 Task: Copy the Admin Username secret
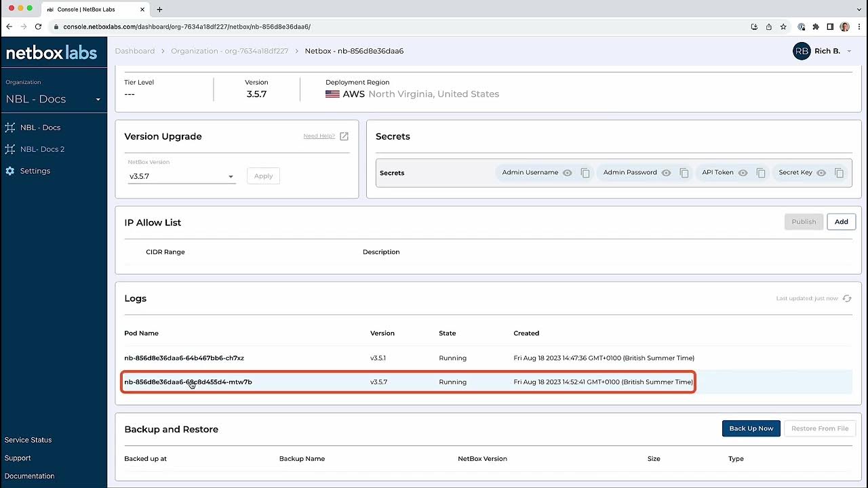tap(585, 173)
